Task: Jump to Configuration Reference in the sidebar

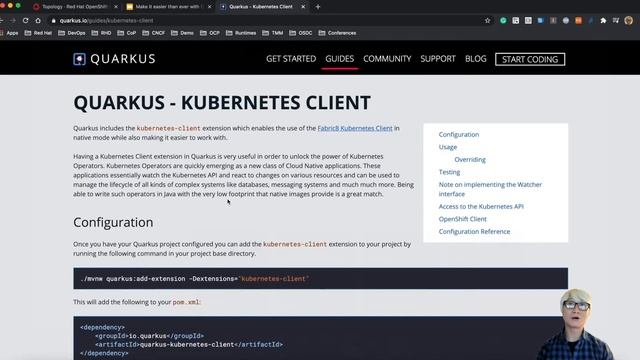Action: pos(474,231)
